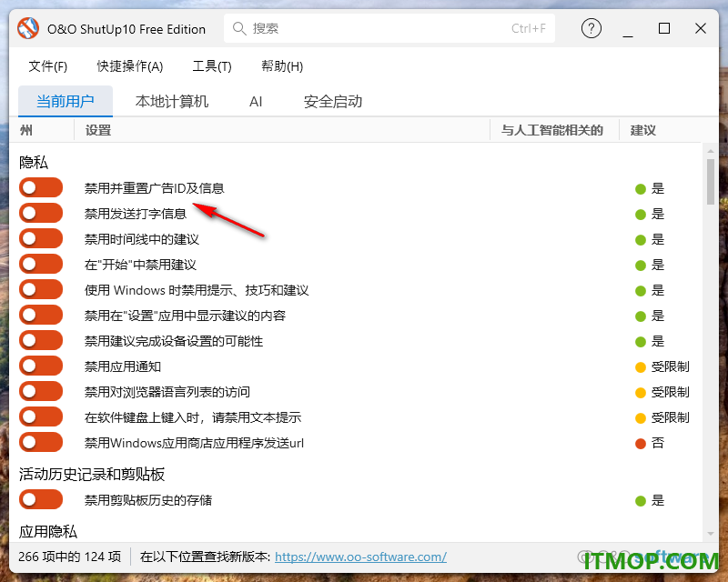Select the 禁用时间线中的建议 setting text
This screenshot has height=582, width=728.
[x=142, y=239]
